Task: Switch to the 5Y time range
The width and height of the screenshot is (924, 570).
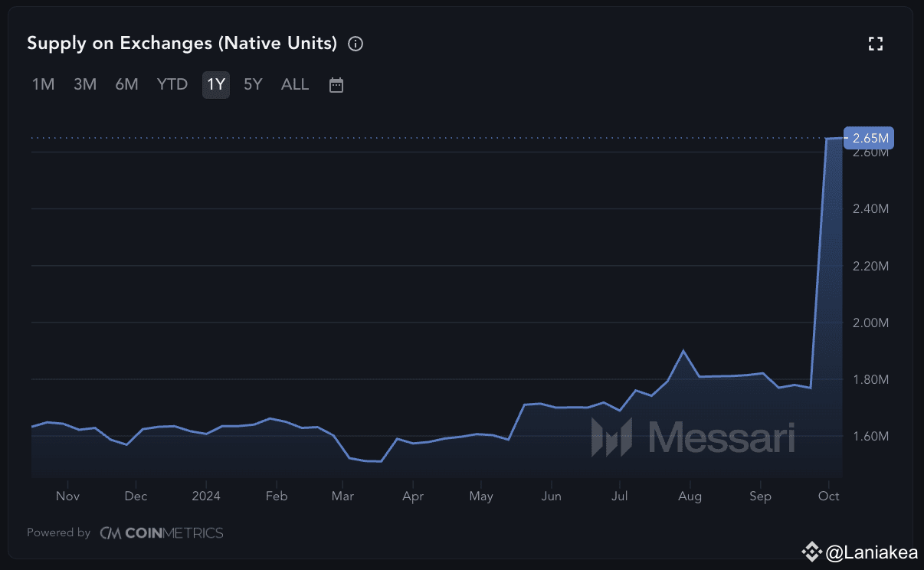Action: (x=253, y=84)
